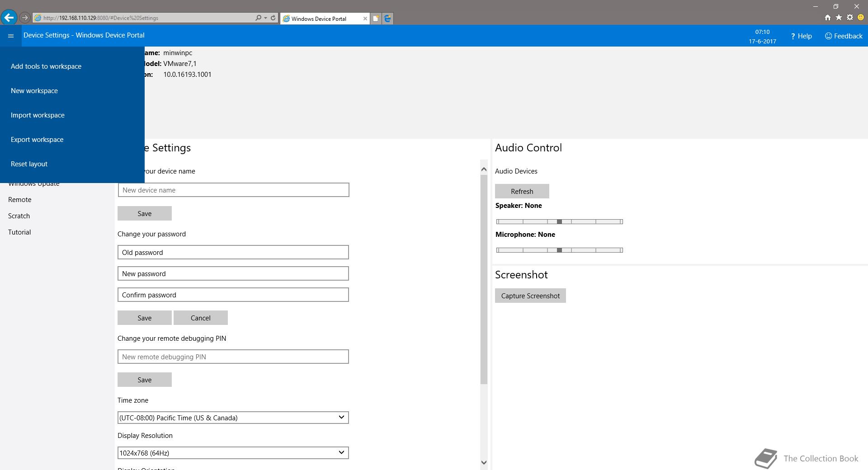
Task: Open the browser tools gear icon
Action: click(x=850, y=18)
